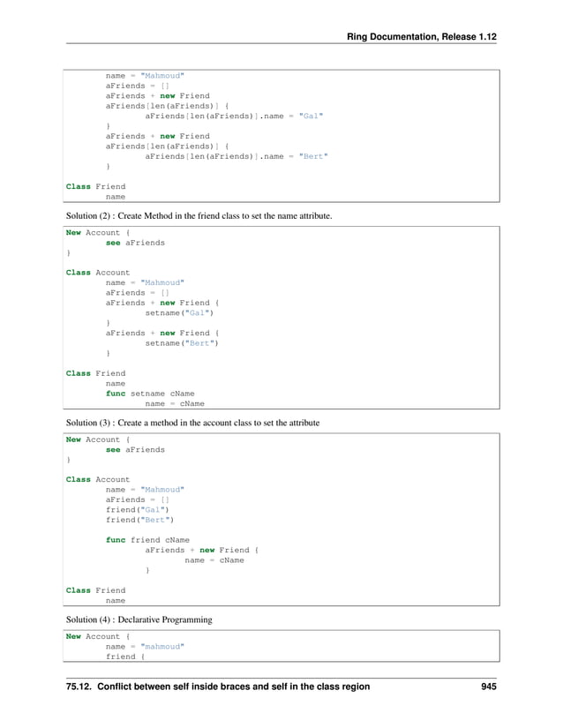Click the code line friend("Gal")

tap(137, 510)
